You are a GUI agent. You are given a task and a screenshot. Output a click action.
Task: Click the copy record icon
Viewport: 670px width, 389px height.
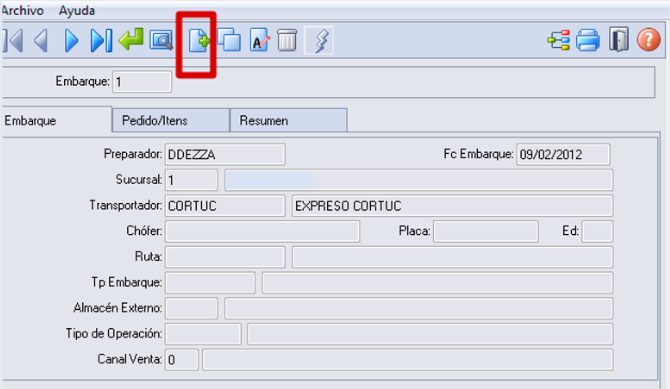229,40
